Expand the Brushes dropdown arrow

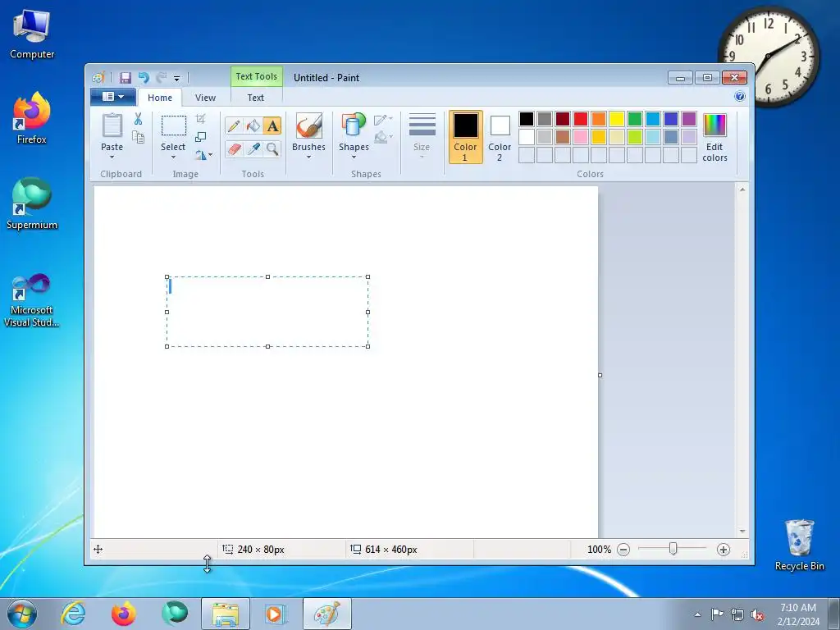(308, 157)
